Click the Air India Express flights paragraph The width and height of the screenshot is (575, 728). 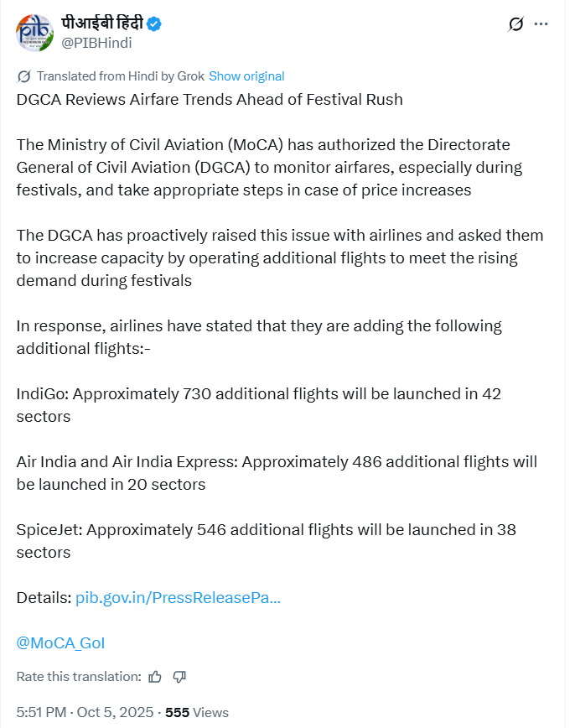point(277,472)
